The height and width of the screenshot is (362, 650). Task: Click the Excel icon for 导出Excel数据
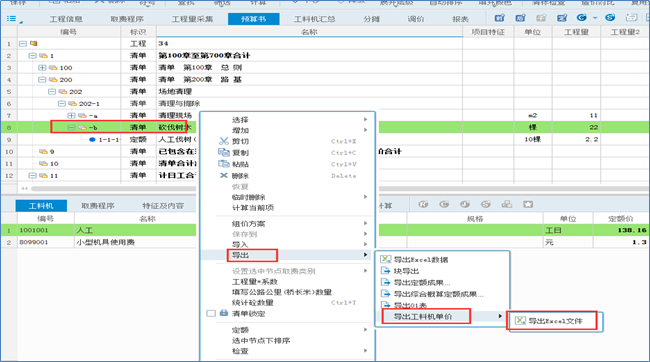[386, 259]
